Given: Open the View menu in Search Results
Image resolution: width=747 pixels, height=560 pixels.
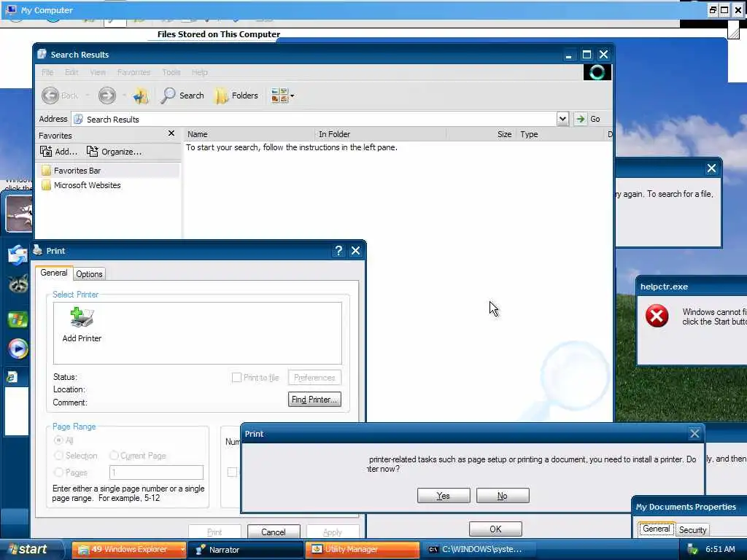Looking at the screenshot, I should [98, 72].
